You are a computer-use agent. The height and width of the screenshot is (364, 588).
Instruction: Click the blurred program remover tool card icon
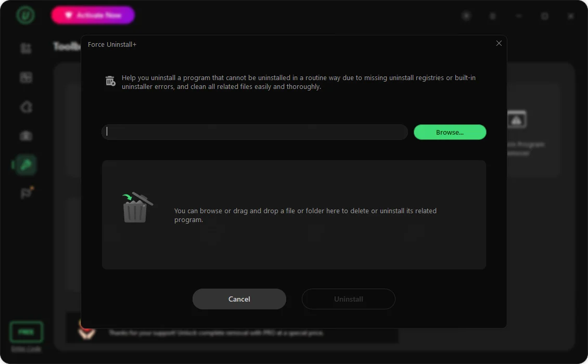pyautogui.click(x=516, y=119)
